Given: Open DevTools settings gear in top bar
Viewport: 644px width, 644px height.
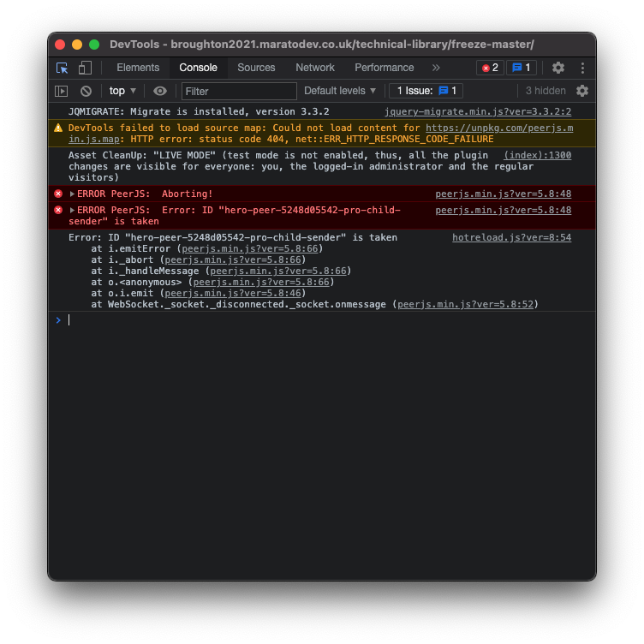Looking at the screenshot, I should pos(558,68).
